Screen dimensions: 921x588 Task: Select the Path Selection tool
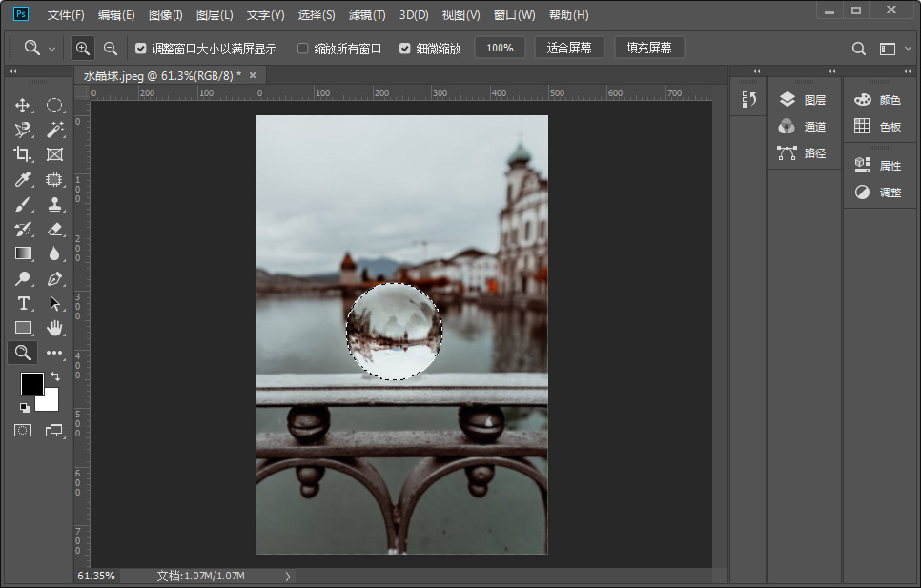coord(54,303)
